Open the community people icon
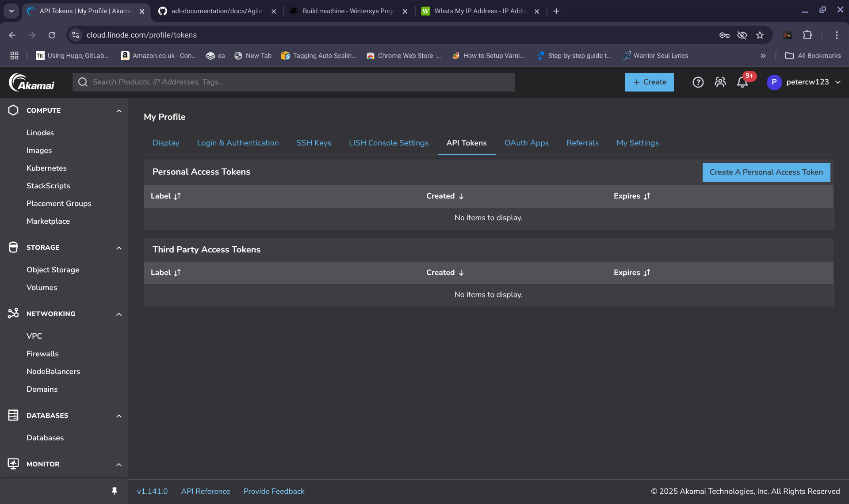Screen dimensions: 849x504 click(x=720, y=82)
